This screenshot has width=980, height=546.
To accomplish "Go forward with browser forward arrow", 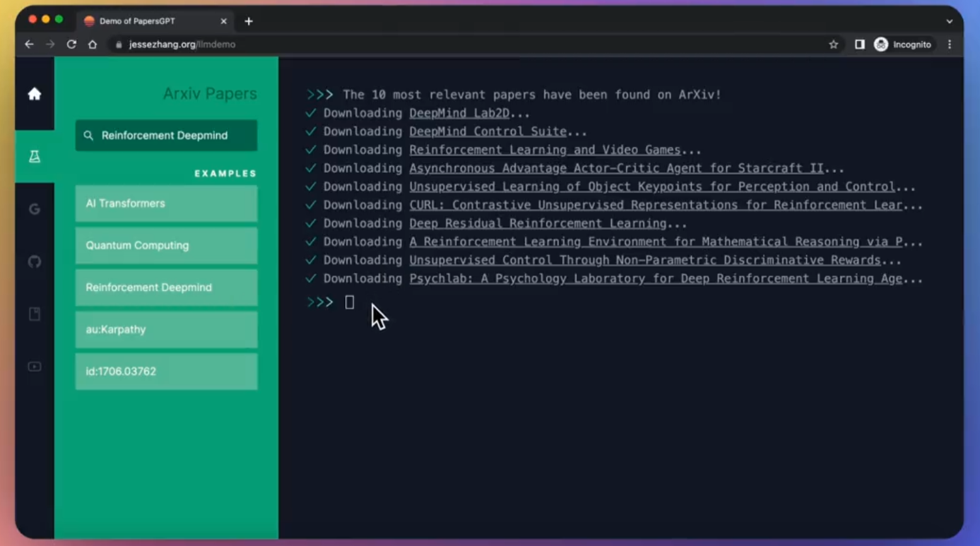I will tap(50, 44).
